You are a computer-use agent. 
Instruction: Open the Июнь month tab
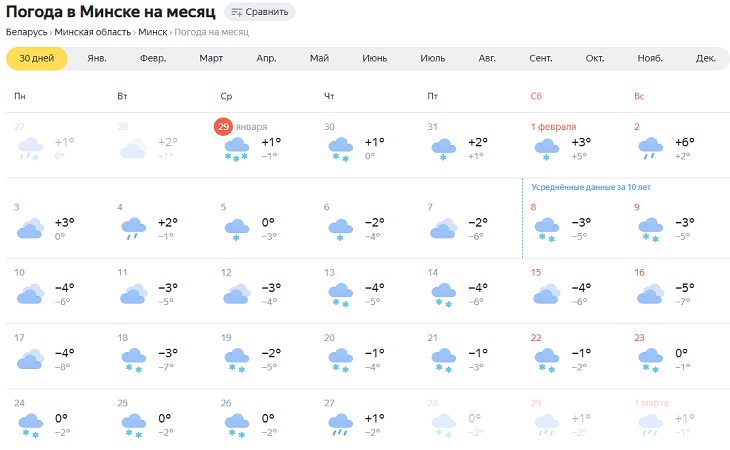point(375,58)
